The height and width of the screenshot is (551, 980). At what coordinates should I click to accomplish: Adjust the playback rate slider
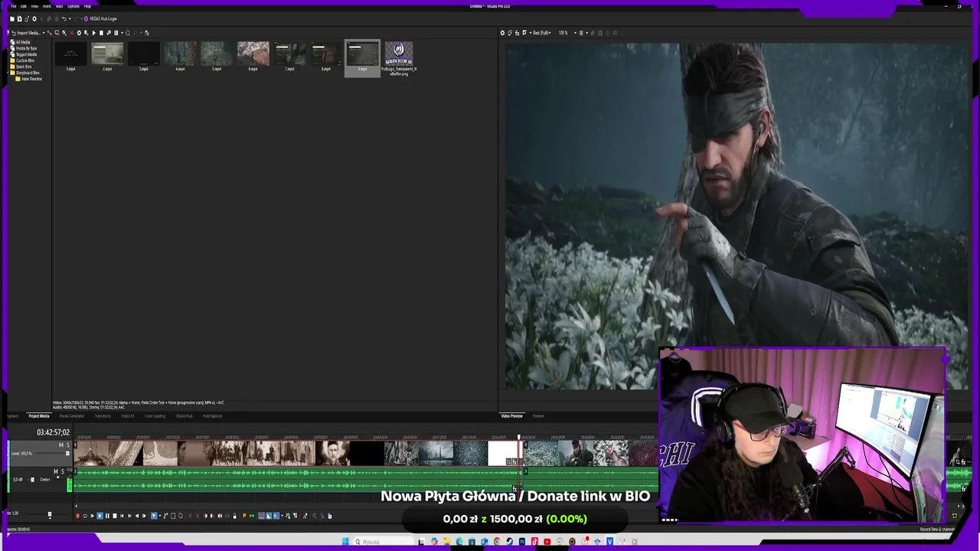[x=49, y=515]
